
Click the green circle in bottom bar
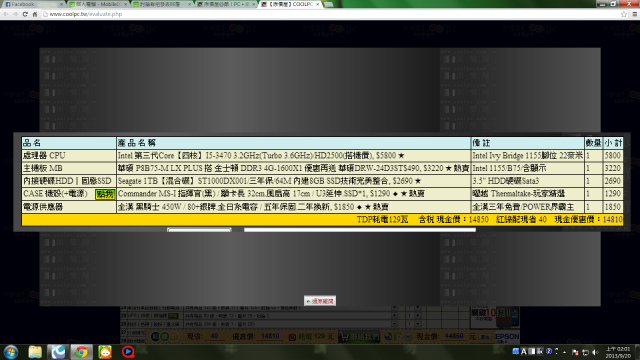(164, 336)
